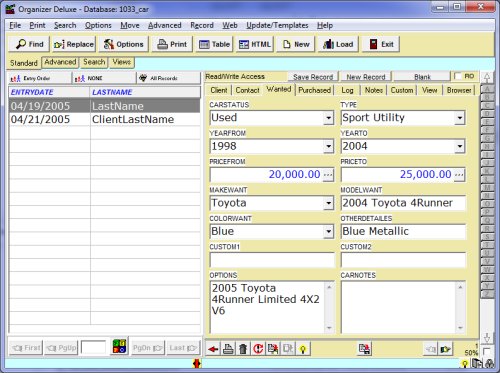Click the page number box beside PgUp
Screen dimensions: 500x373
click(x=94, y=348)
